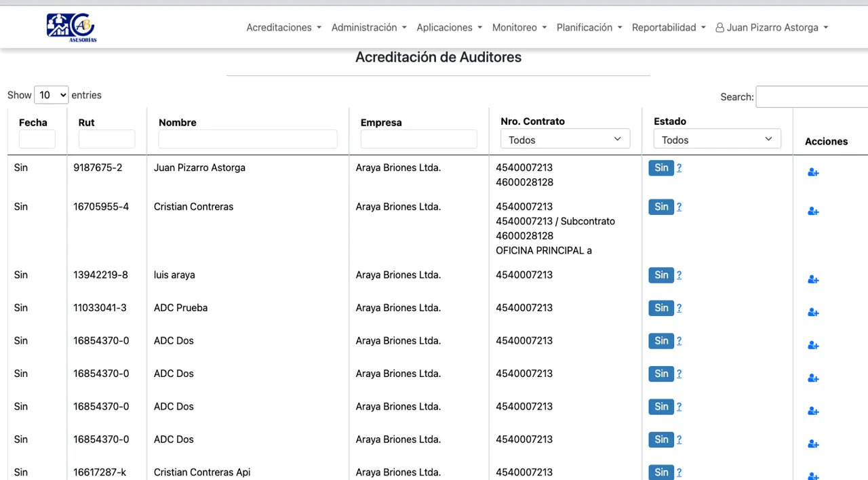Click the question mark next to luis araya's status
The width and height of the screenshot is (868, 480).
(679, 275)
